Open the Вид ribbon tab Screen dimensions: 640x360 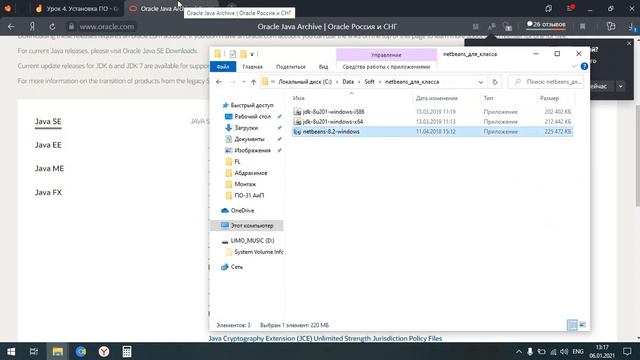point(323,67)
